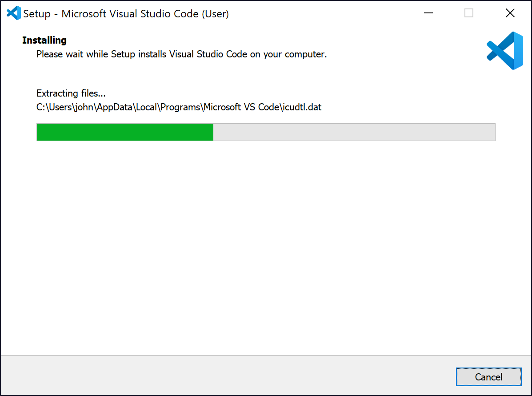This screenshot has height=396, width=532.
Task: Click the large VS Code logo
Action: pyautogui.click(x=505, y=51)
